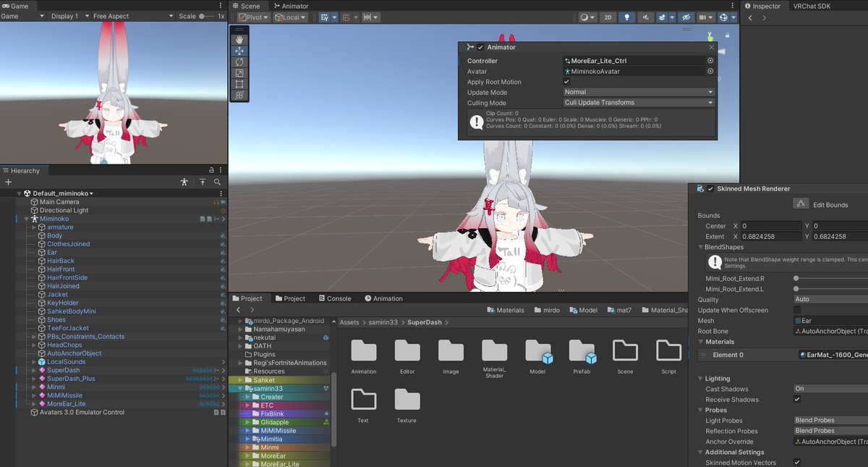Toggle Apply Root Motion checkbox
868x467 pixels.
click(567, 82)
